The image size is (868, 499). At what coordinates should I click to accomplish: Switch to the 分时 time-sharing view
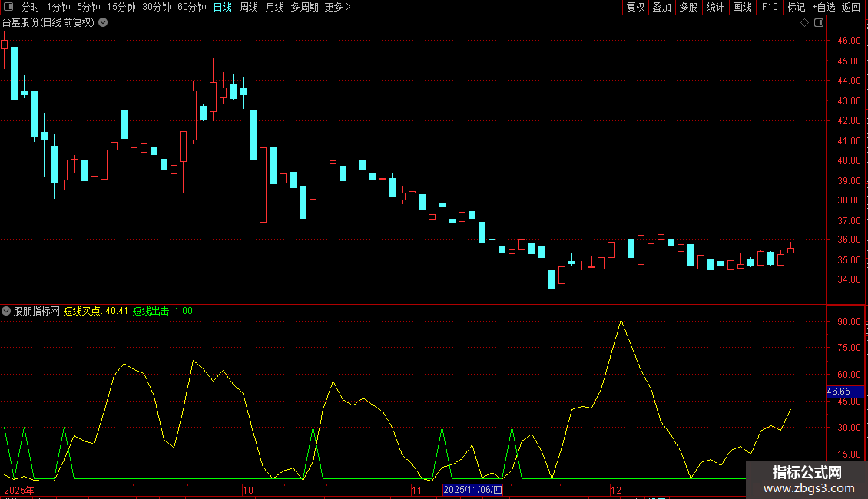click(x=31, y=7)
